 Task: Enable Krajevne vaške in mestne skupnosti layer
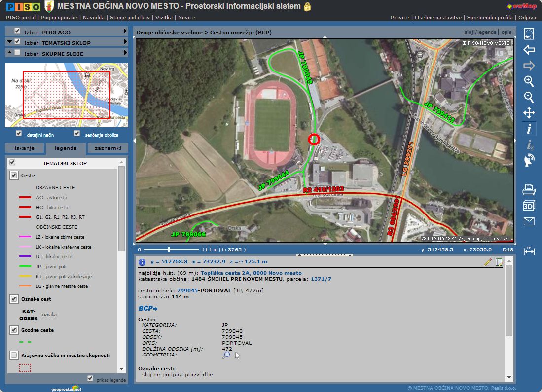point(14,355)
